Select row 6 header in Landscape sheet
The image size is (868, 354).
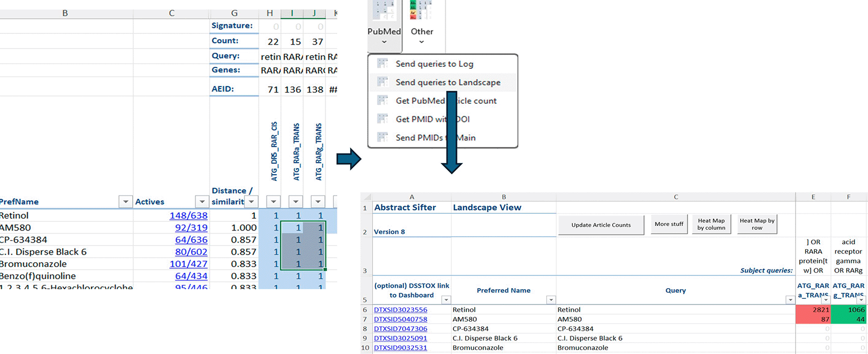point(365,309)
